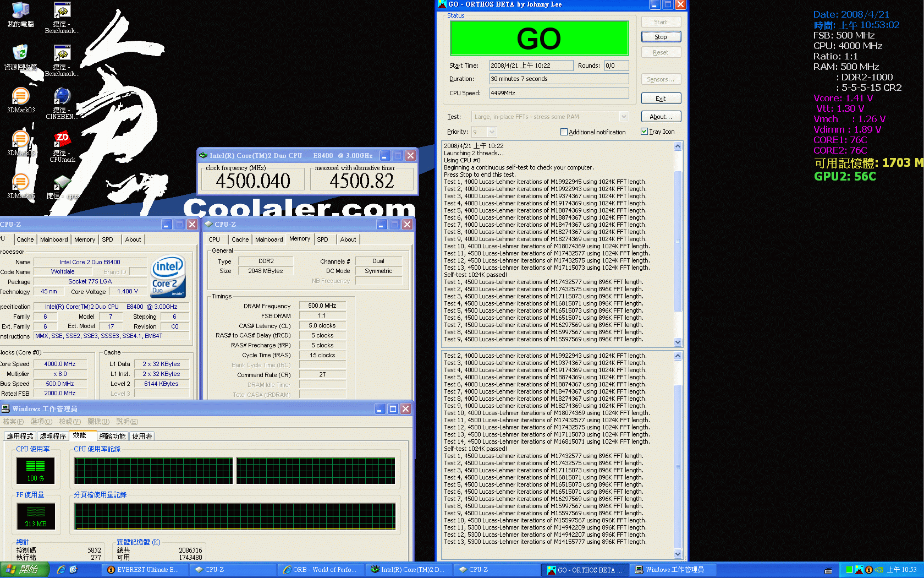Click the Intel Core 2 Duo logo in CPU-Z
924x578 pixels.
[x=168, y=276]
